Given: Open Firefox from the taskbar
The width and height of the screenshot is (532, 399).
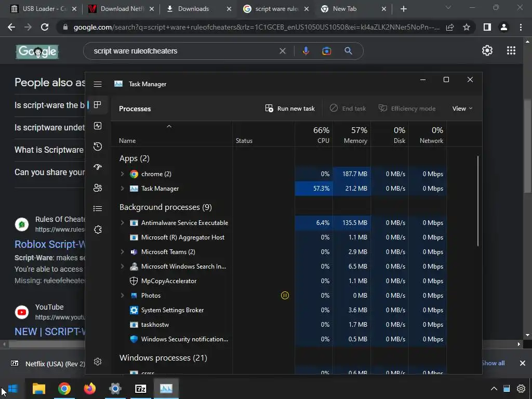Looking at the screenshot, I should coord(90,389).
